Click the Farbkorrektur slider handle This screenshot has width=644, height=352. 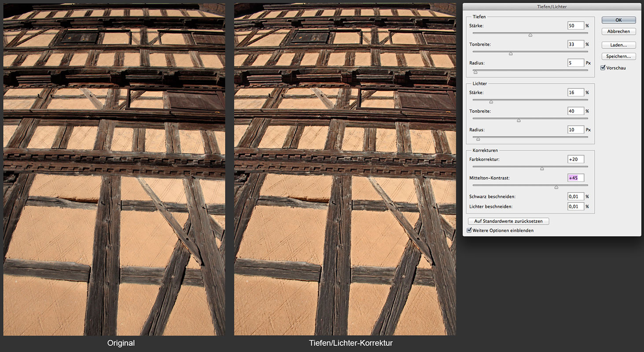pos(542,169)
